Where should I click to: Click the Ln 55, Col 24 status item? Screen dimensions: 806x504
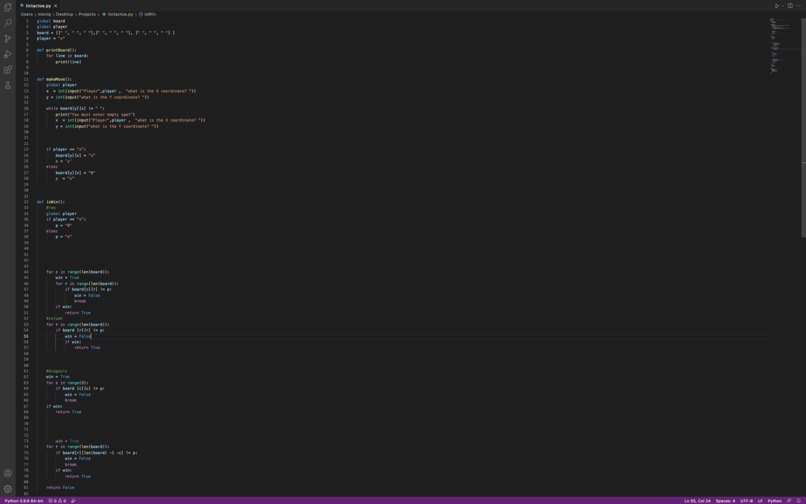coord(697,500)
